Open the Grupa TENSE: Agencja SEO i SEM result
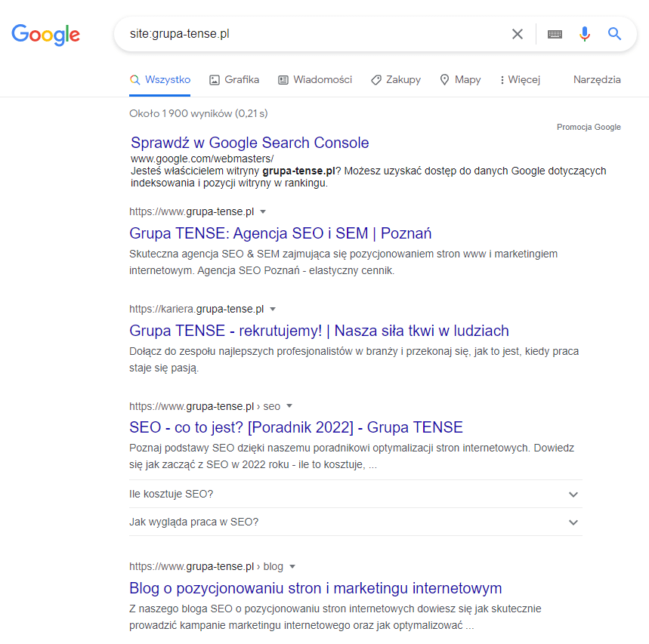The height and width of the screenshot is (644, 649). (x=280, y=233)
